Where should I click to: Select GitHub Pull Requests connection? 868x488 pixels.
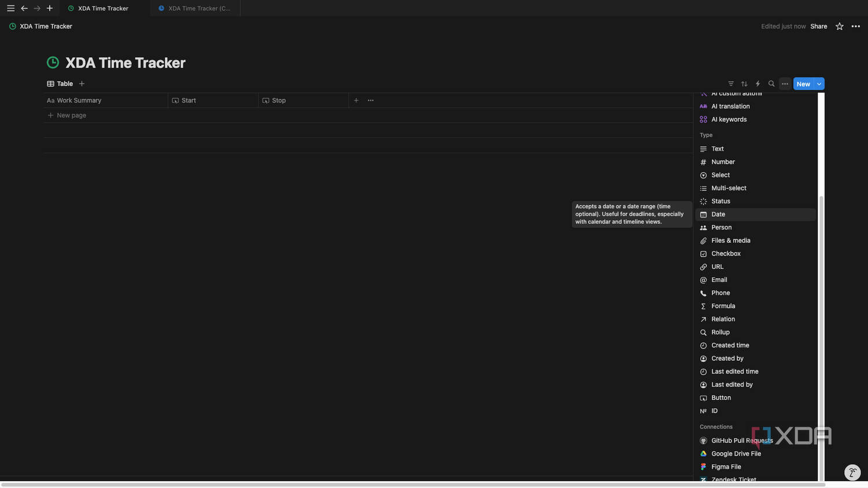coord(755,441)
